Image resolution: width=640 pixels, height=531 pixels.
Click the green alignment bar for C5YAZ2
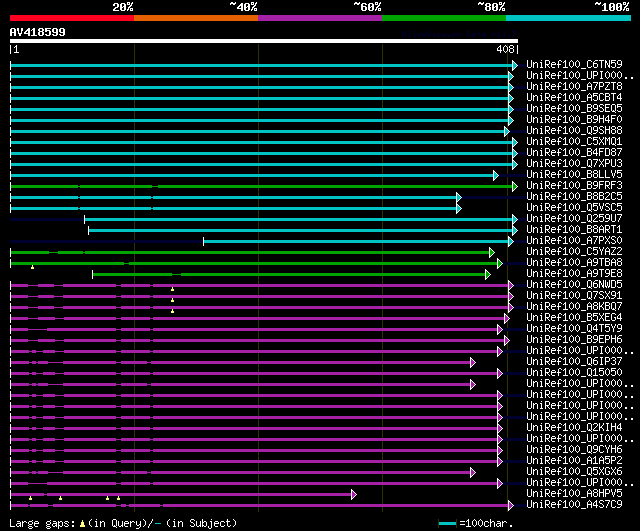(250, 253)
